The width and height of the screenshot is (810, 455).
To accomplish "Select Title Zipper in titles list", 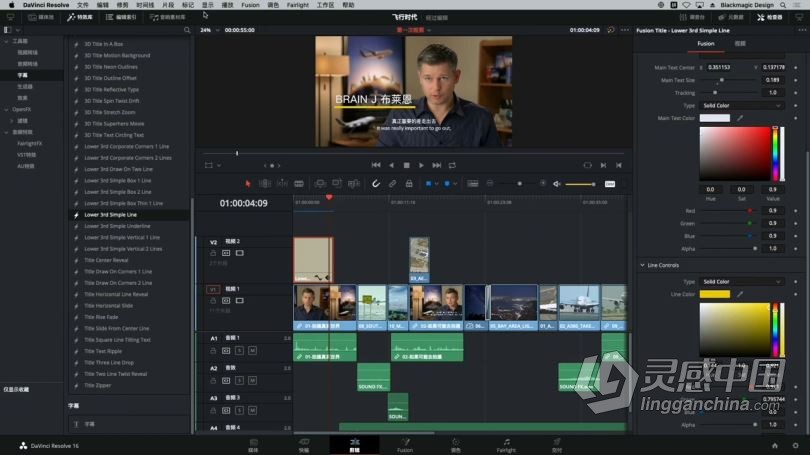I will (98, 385).
